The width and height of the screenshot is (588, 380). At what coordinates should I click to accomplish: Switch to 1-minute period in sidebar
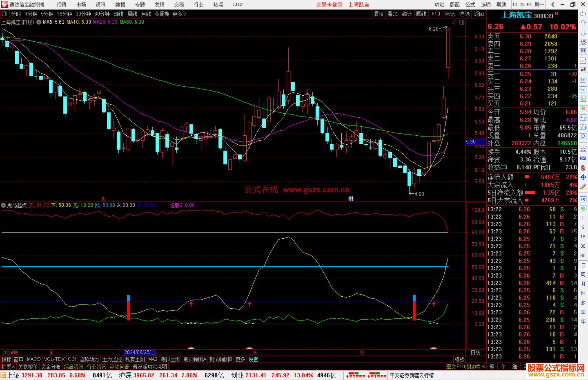[583, 218]
